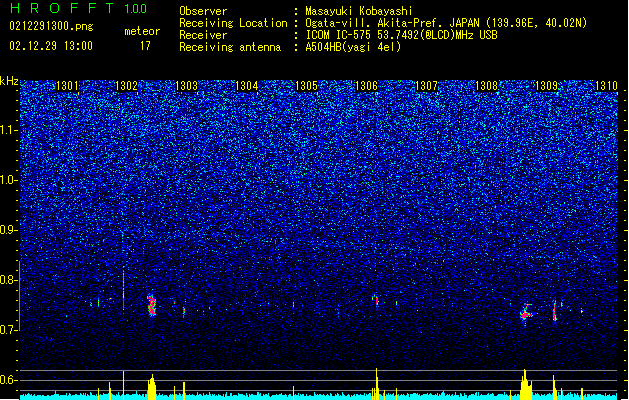The width and height of the screenshot is (629, 400).
Task: Click the small echo near 1303
Action: (x=184, y=311)
